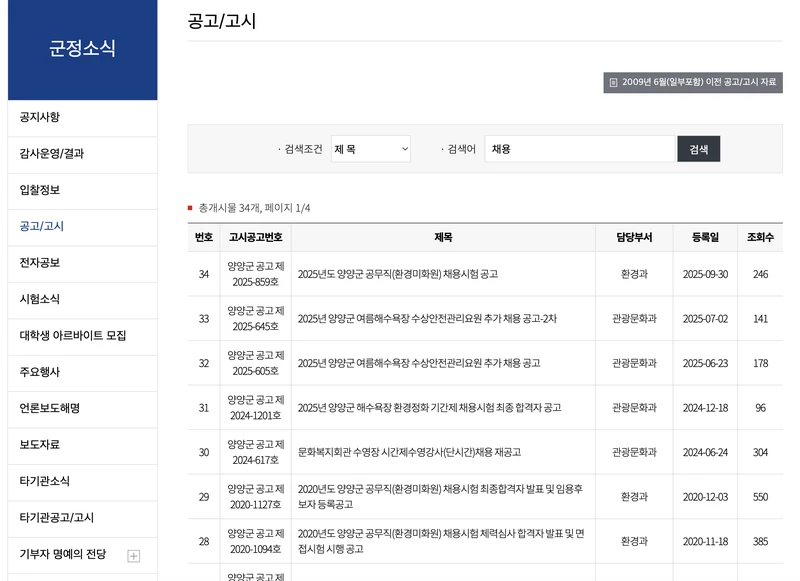Navigate to 보도자료

pos(40,444)
